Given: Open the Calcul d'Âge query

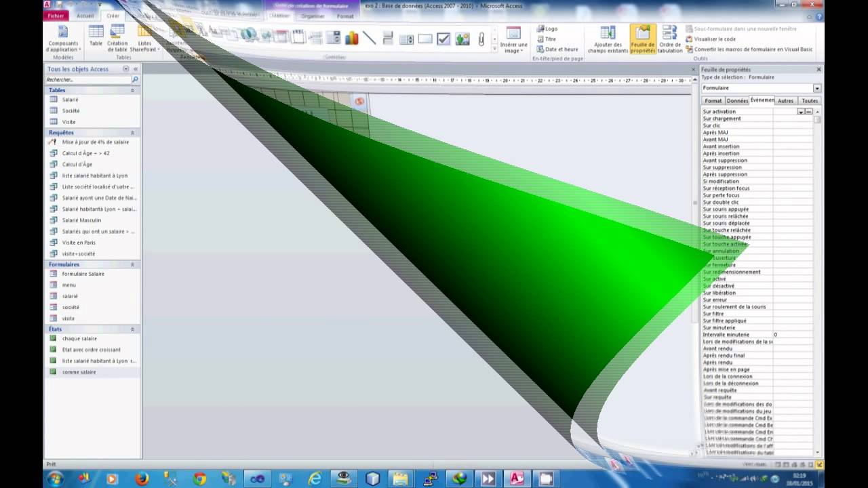Looking at the screenshot, I should (x=77, y=165).
